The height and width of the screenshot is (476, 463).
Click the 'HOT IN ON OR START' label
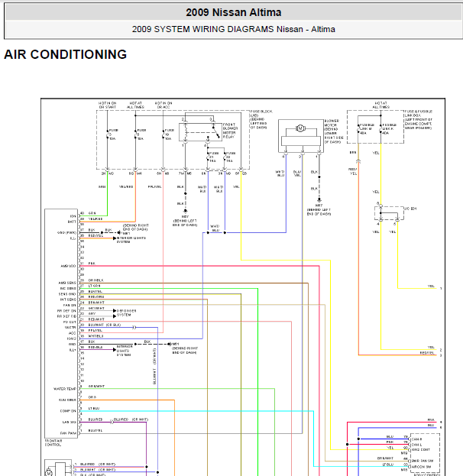coord(108,105)
